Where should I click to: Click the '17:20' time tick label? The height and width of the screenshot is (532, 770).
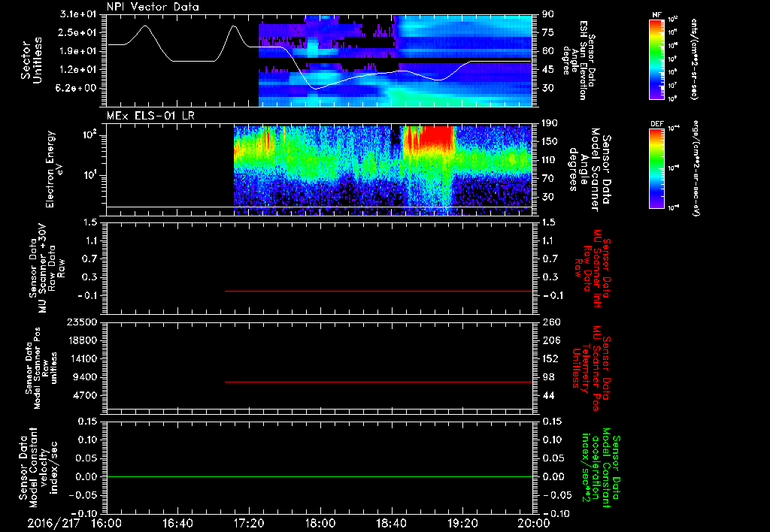point(249,523)
